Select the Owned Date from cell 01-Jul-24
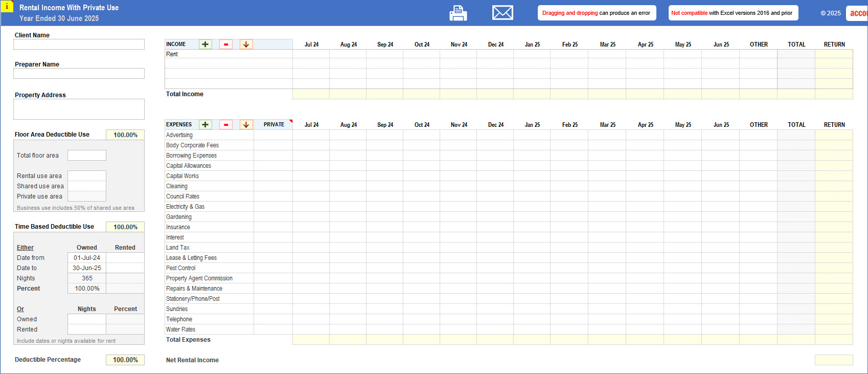 pos(87,258)
